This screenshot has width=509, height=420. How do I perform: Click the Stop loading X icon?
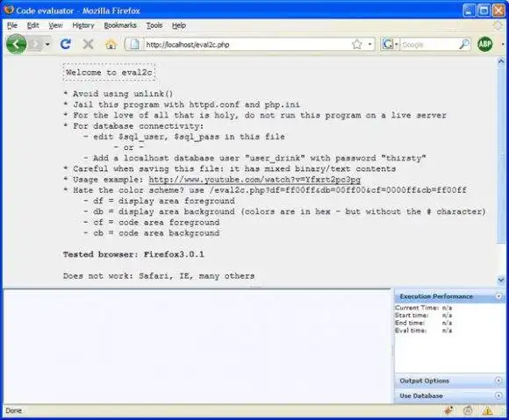point(88,44)
